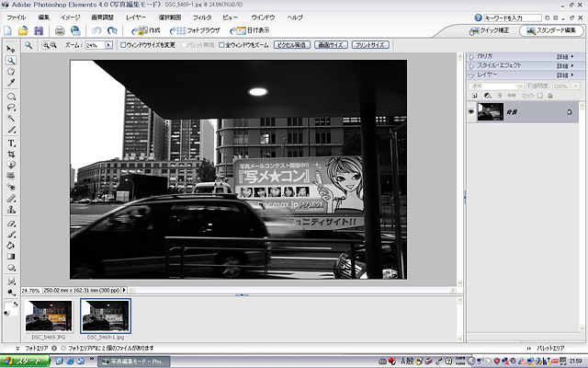
Task: Click the save floppy disk icon
Action: (x=39, y=30)
